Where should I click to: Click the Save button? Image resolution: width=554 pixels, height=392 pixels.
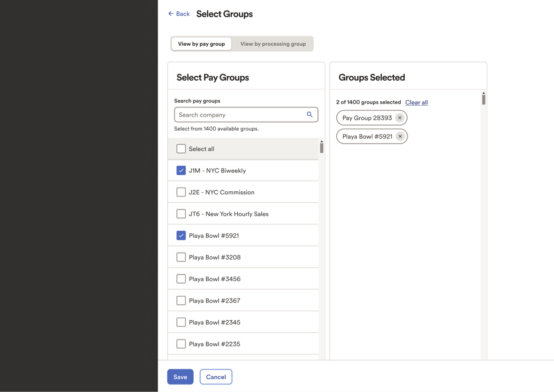point(180,377)
